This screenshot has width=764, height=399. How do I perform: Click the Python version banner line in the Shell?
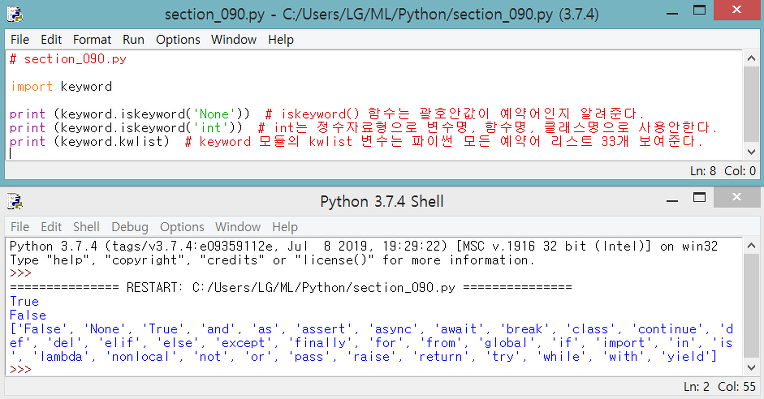[x=363, y=247]
